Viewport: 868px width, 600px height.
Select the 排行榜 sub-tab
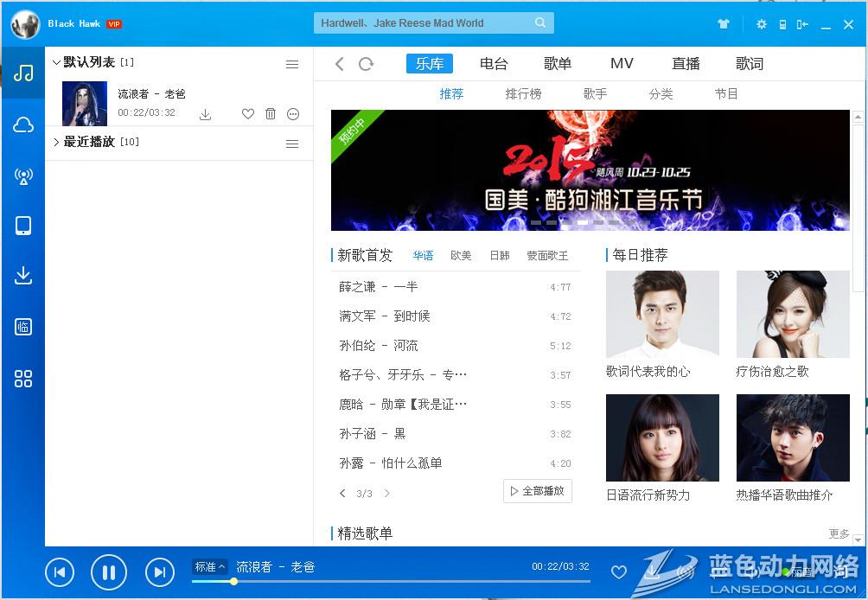[x=523, y=94]
